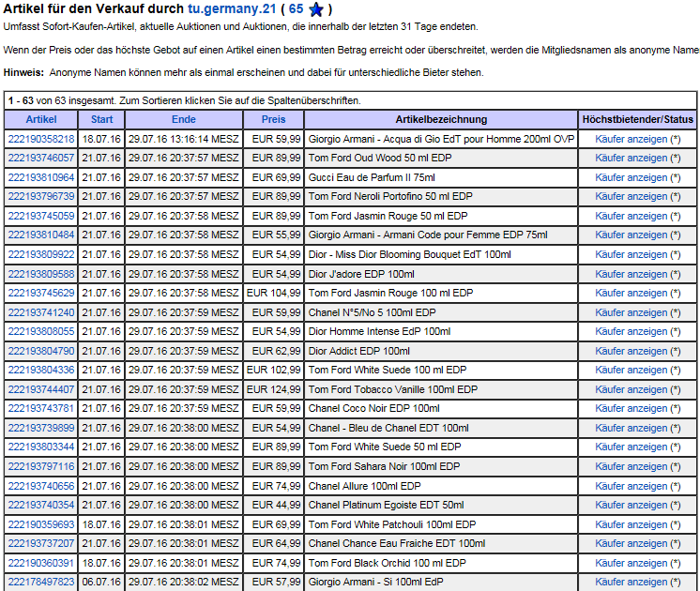Sort table by Artikel column

tap(41, 119)
